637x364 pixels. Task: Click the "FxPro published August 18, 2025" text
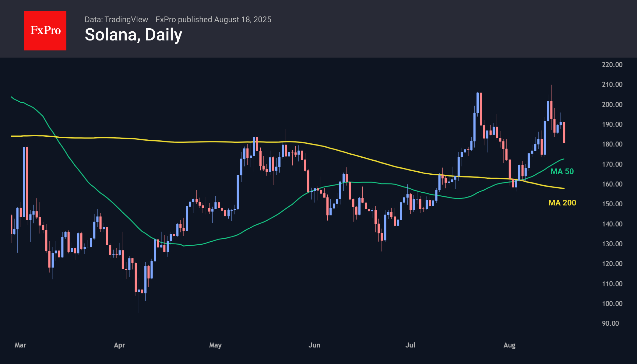(x=213, y=19)
